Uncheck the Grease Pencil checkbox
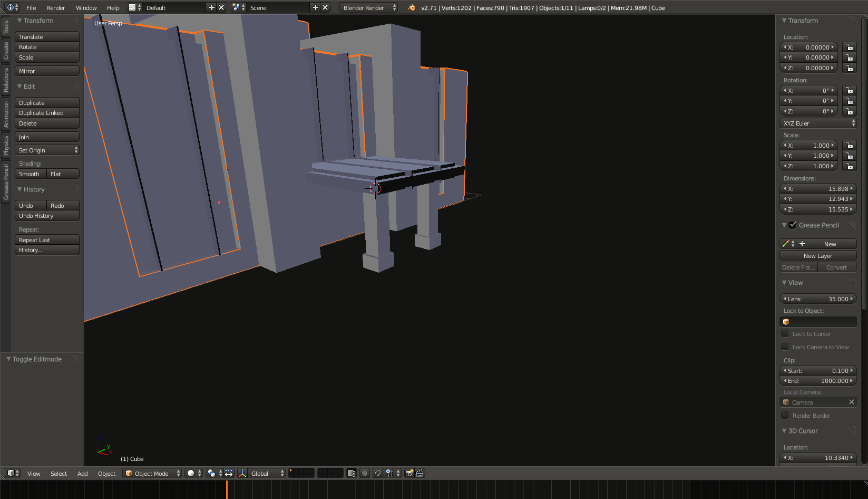 point(793,225)
